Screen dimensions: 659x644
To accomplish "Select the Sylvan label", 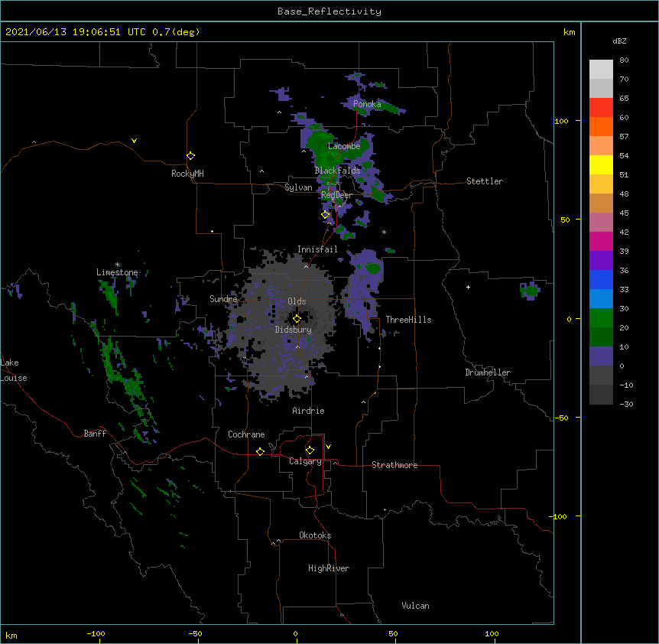I will coord(298,187).
